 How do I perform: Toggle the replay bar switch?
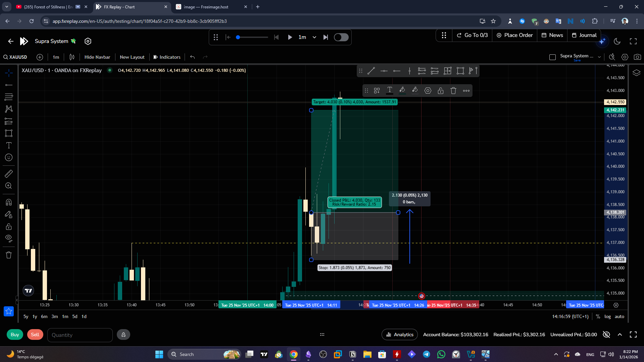tap(341, 37)
